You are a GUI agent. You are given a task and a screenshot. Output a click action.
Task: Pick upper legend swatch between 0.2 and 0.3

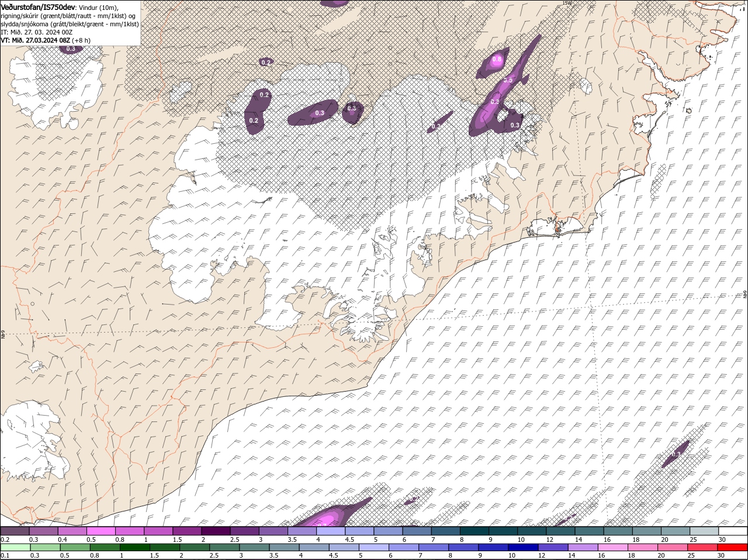[x=15, y=531]
